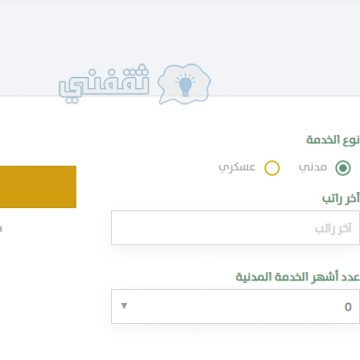Click the عدد أشهر الخدمة المدنية label
Image resolution: width=360 pixels, height=360 pixels.
298,277
